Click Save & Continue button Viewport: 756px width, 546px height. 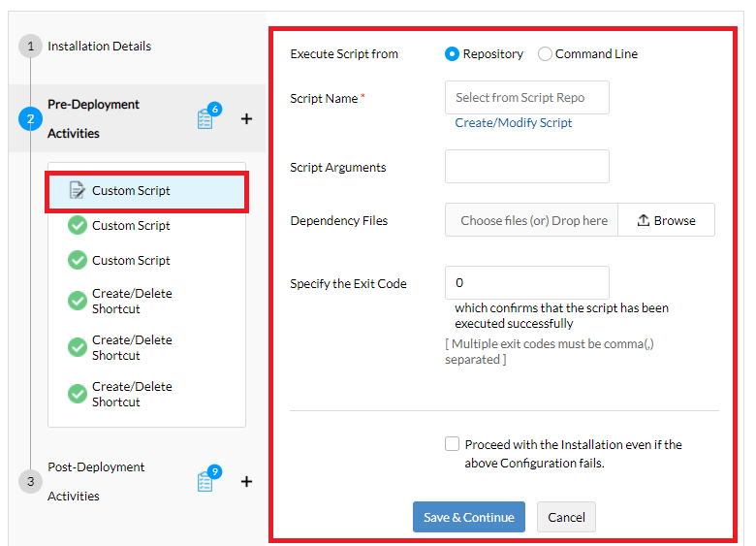(469, 517)
